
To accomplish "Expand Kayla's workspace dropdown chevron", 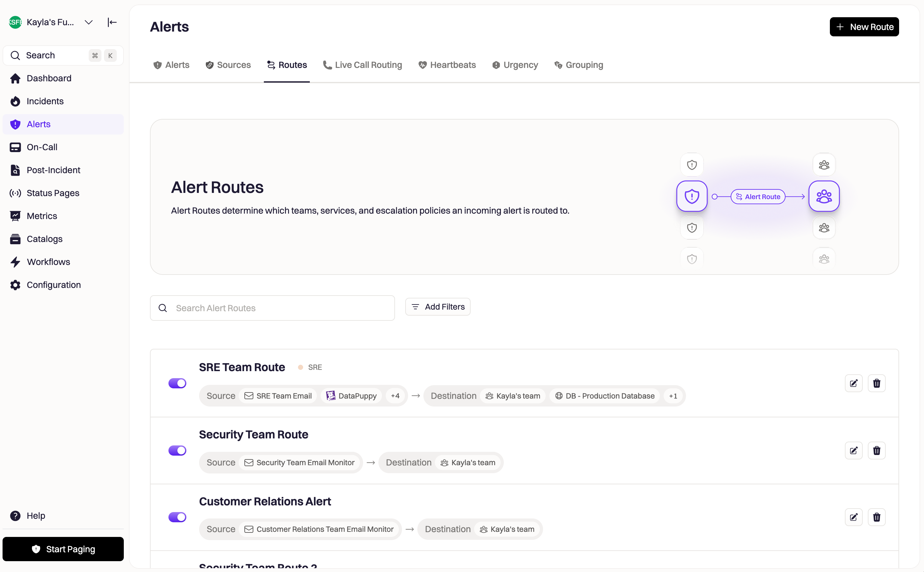I will pyautogui.click(x=89, y=22).
